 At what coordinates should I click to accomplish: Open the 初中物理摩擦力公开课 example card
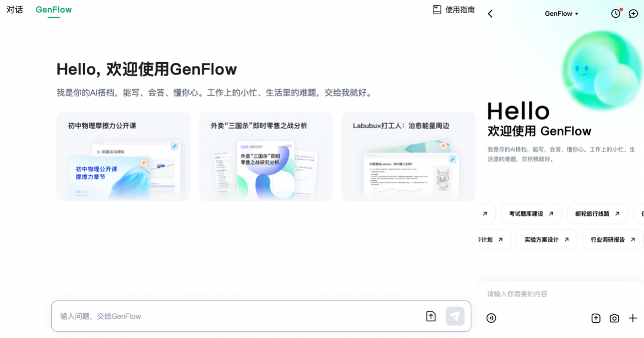123,157
